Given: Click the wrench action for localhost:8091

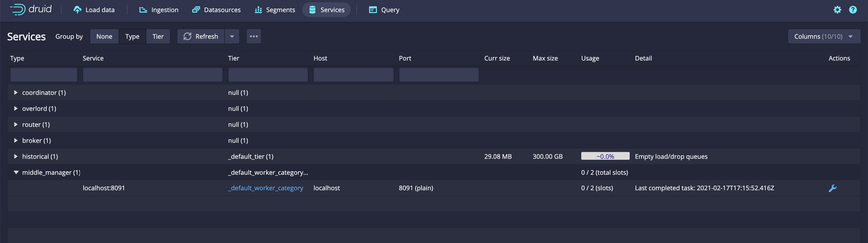Looking at the screenshot, I should pos(832,188).
